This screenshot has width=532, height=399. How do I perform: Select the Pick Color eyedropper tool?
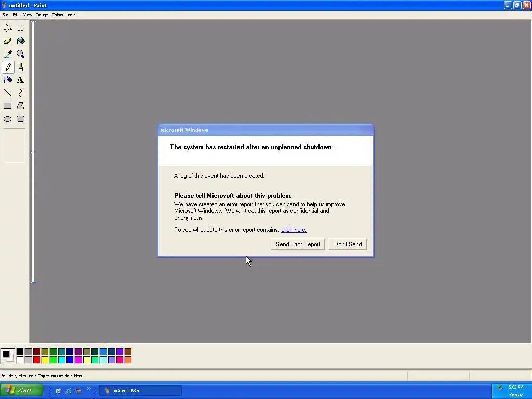point(7,54)
